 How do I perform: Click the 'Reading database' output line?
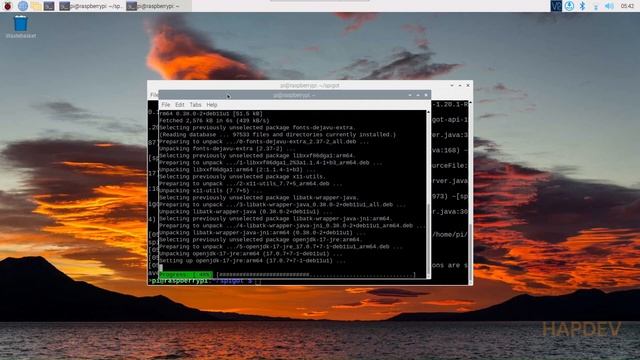pos(277,135)
